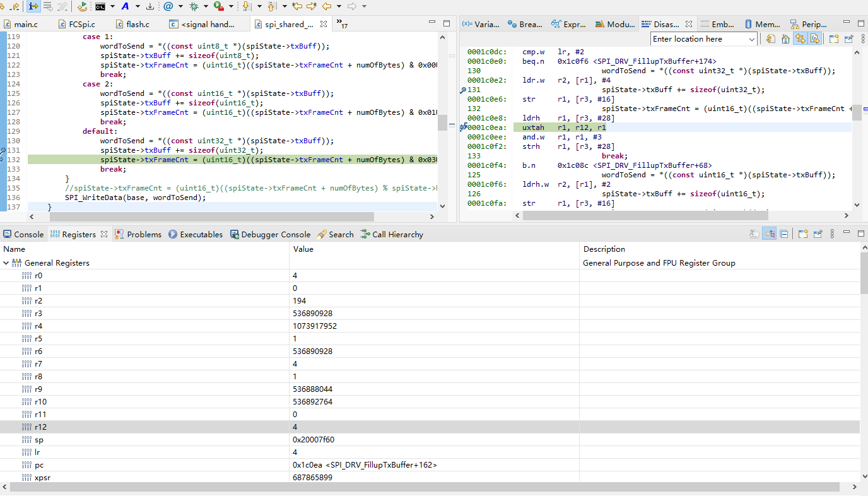Image resolution: width=868 pixels, height=496 pixels.
Task: Open the Memory view tab
Action: [x=763, y=24]
